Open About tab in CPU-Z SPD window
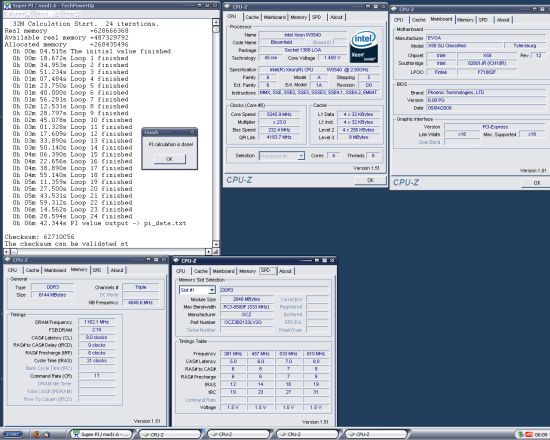Viewport: 550px width, 440px height. pos(285,271)
